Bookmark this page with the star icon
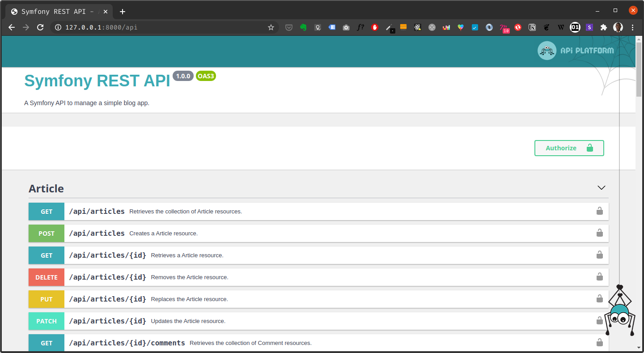This screenshot has width=644, height=353. [271, 27]
